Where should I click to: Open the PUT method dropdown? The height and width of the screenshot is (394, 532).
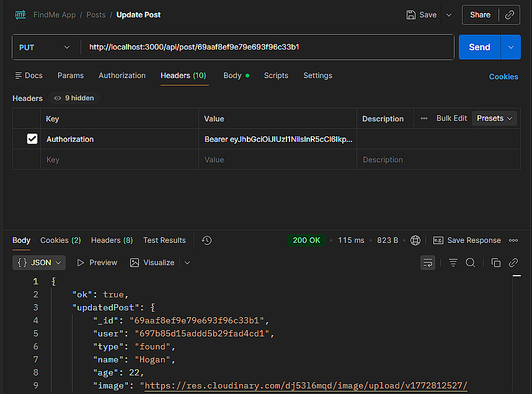(45, 47)
